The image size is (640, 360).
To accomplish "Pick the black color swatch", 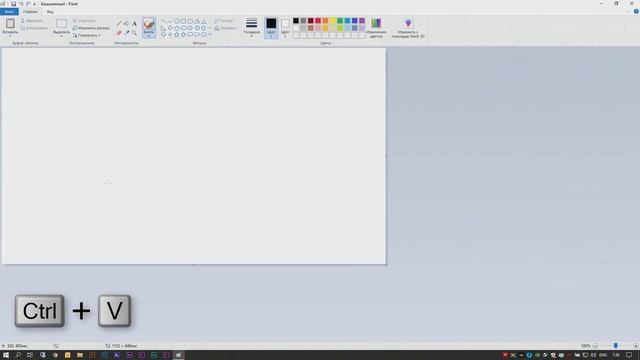I will pos(296,21).
